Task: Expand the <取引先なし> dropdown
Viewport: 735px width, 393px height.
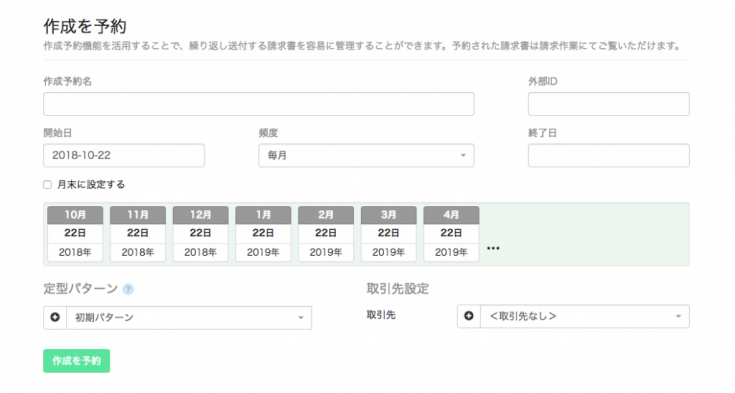Action: 585,316
